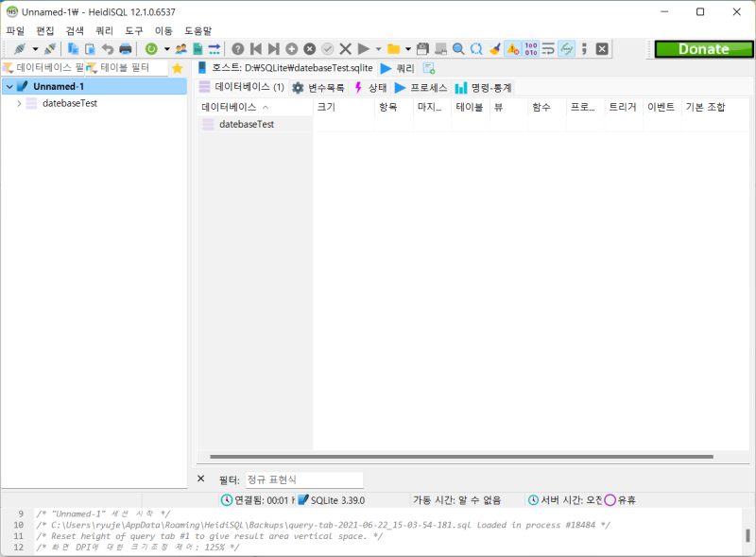756x557 pixels.
Task: Delete row with the x circle icon
Action: 310,49
